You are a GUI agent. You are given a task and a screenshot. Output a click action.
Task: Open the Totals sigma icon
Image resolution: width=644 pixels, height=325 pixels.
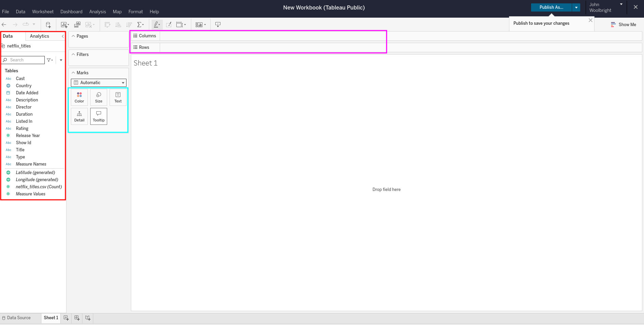tap(139, 24)
